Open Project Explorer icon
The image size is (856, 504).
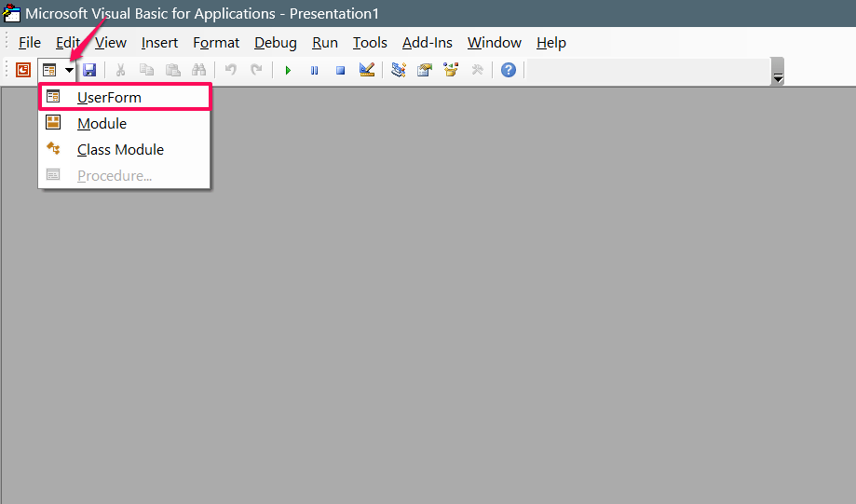point(399,70)
